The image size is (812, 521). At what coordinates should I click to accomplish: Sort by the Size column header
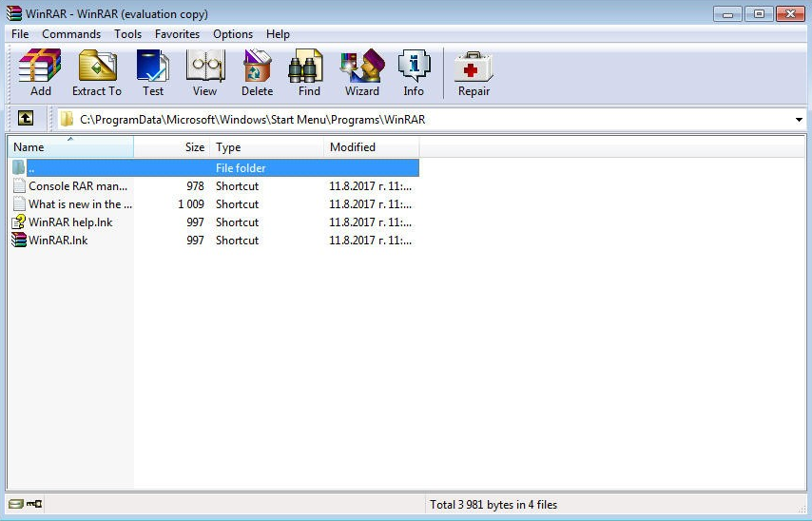[172, 147]
